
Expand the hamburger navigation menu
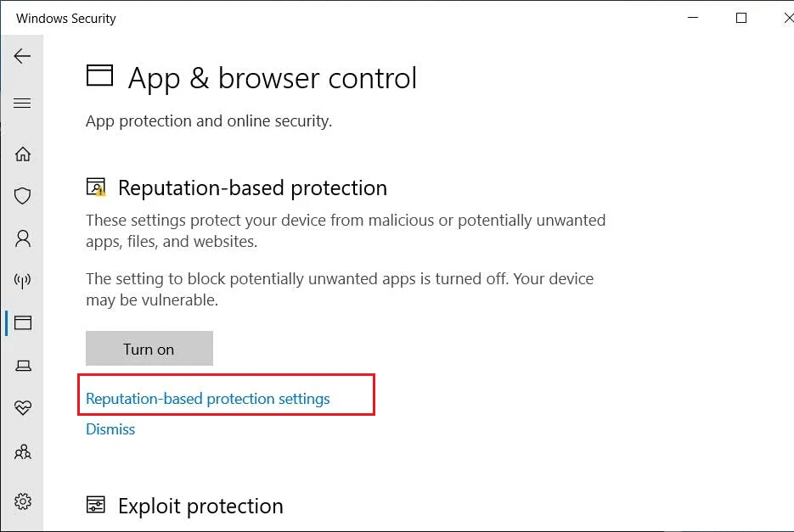tap(22, 104)
